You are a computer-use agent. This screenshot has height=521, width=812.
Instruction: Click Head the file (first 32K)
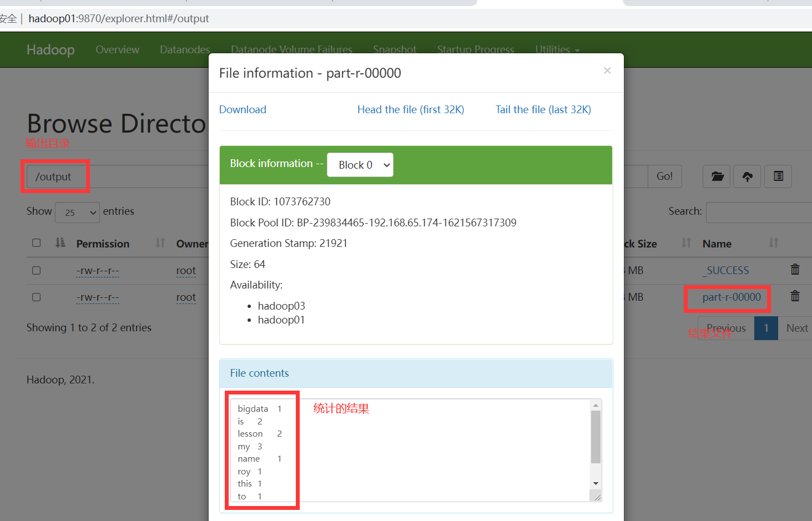point(411,109)
